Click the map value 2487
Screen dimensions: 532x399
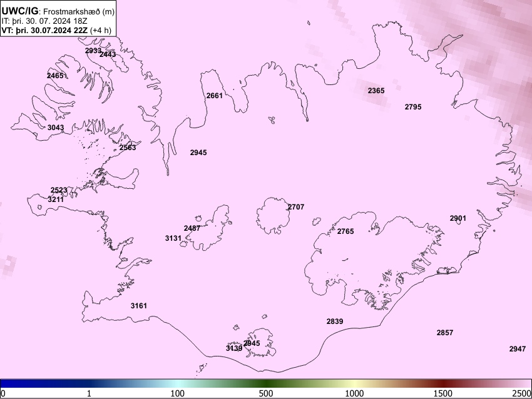(192, 228)
